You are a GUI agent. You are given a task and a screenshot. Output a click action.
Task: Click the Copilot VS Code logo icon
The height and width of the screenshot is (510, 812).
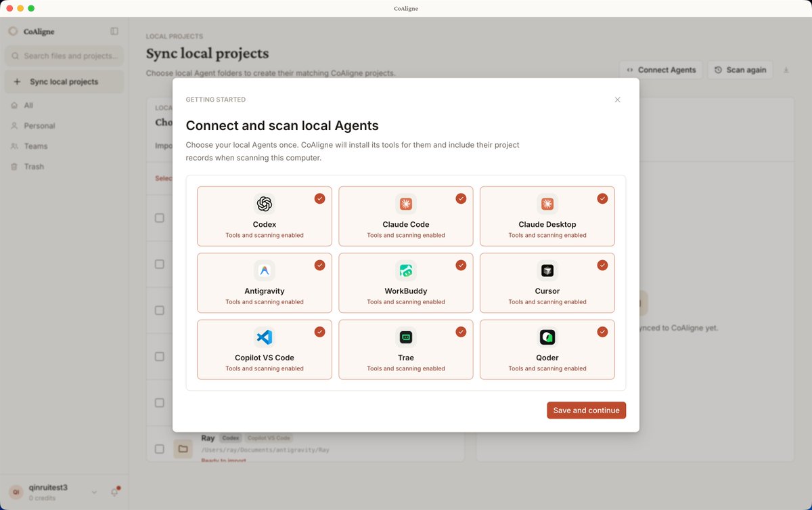pyautogui.click(x=265, y=337)
